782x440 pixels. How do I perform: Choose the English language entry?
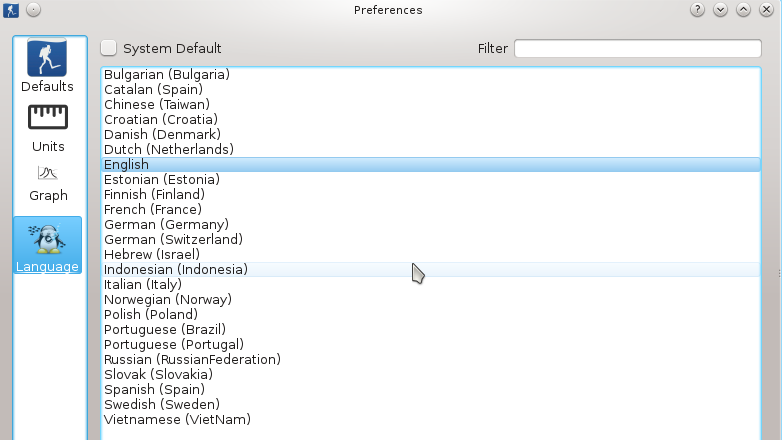point(126,164)
